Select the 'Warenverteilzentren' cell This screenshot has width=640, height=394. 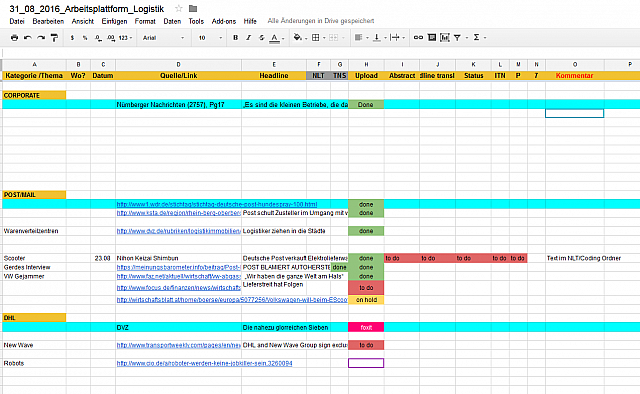34,231
